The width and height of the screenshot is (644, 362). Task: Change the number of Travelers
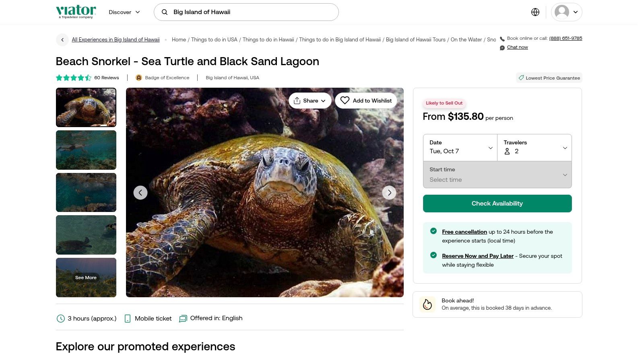535,148
